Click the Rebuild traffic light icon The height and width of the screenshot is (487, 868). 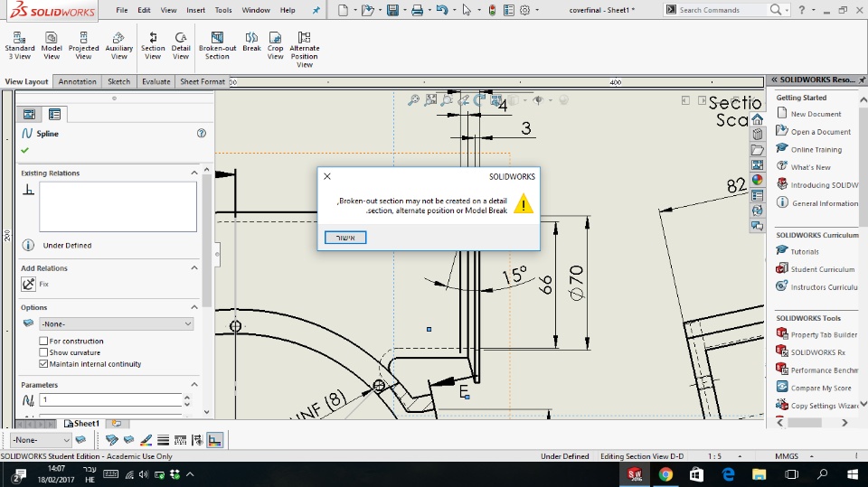[x=492, y=10]
